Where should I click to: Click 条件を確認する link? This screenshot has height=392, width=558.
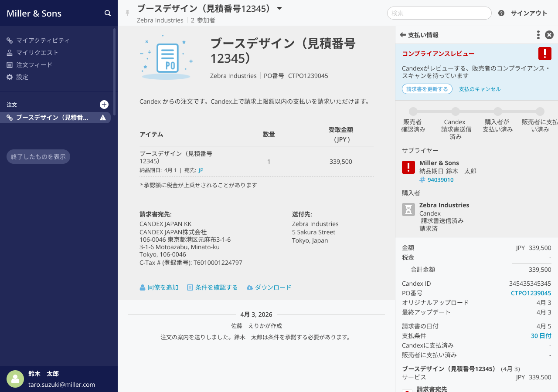212,287
